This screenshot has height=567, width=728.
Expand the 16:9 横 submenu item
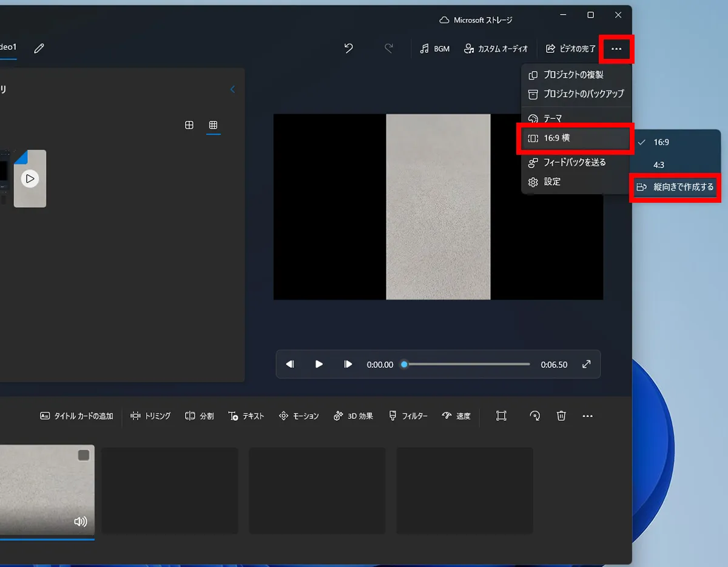(x=575, y=138)
